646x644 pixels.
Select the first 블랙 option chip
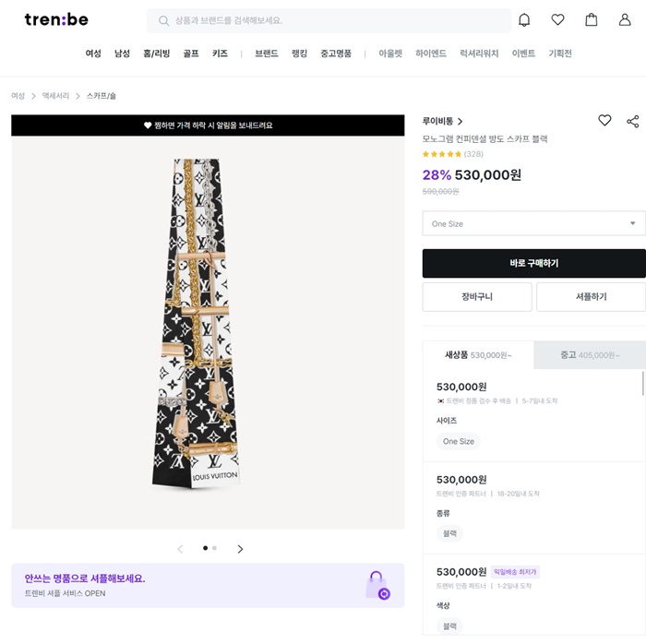(x=449, y=533)
